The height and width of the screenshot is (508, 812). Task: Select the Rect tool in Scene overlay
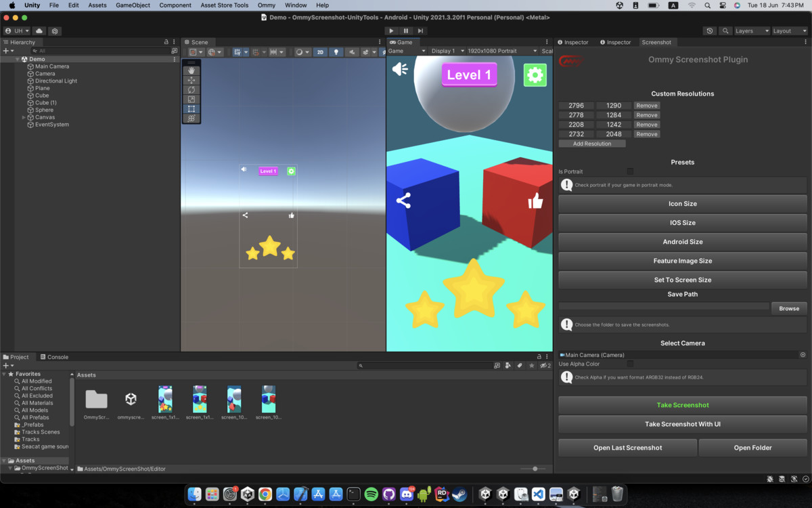point(191,108)
